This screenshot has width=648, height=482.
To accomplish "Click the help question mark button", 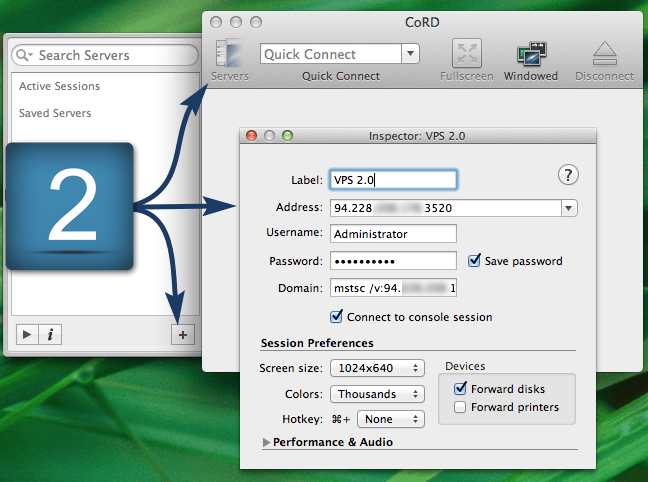I will tap(568, 175).
